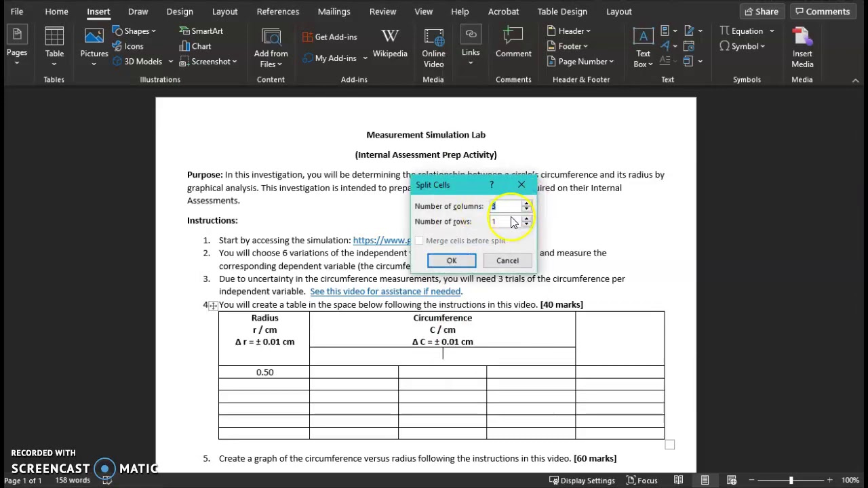Toggle Focus mode in status bar
This screenshot has height=488, width=868.
coord(642,481)
